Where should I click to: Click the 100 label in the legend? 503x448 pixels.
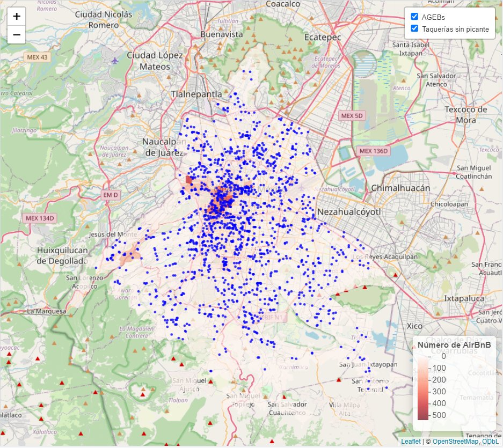coord(439,368)
